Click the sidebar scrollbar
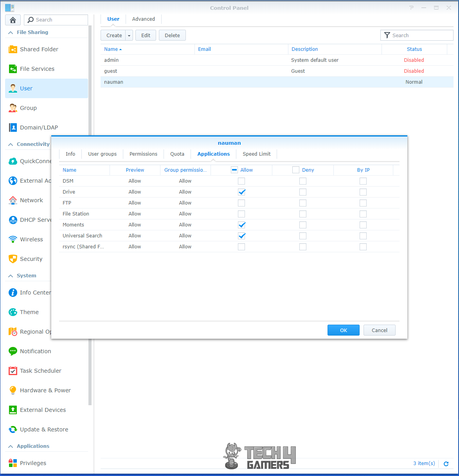The width and height of the screenshot is (459, 476). coord(90,215)
